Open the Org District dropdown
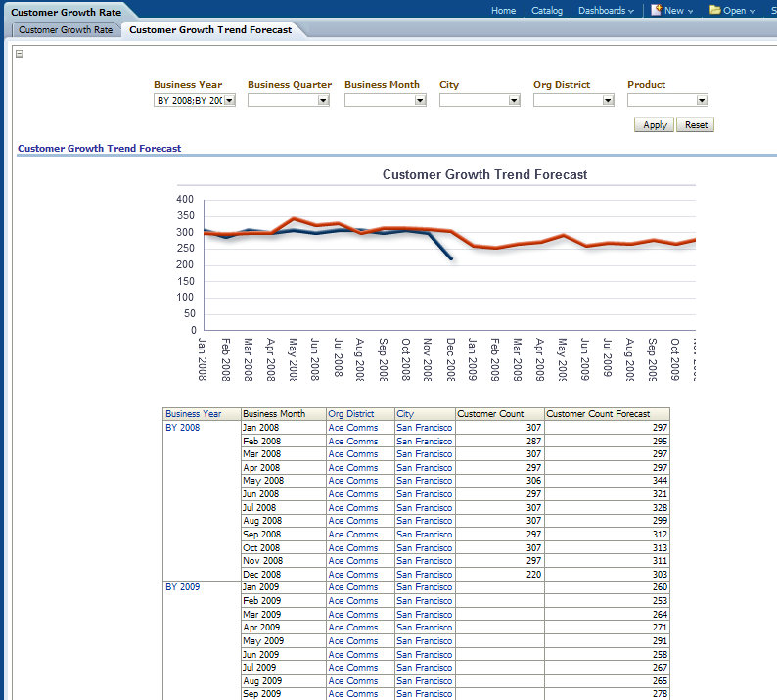 click(x=608, y=100)
